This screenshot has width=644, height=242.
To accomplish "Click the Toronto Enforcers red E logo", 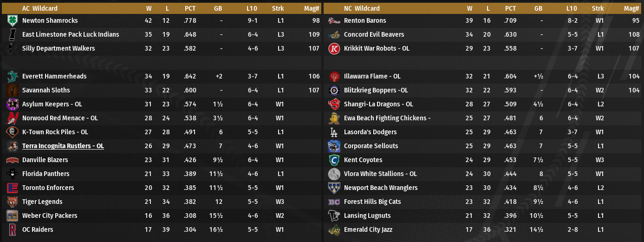I will point(13,188).
